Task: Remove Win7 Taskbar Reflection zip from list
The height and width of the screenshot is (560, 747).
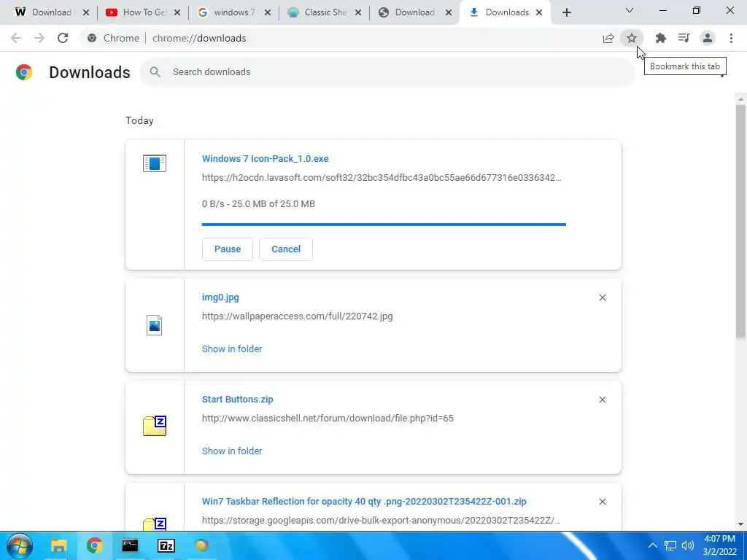Action: 603,502
